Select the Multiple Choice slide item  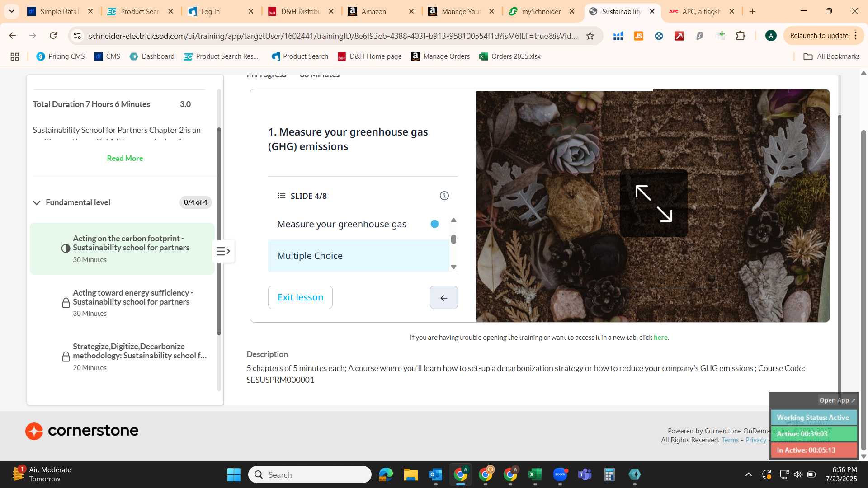point(358,256)
